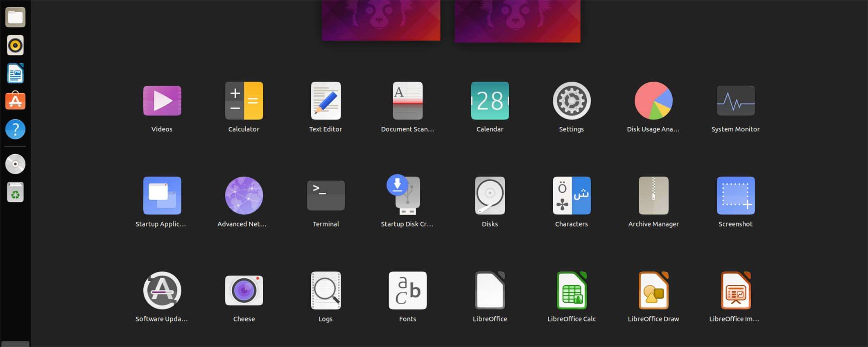Open LibreOffice Calc
The image size is (868, 347).
coord(572,291)
